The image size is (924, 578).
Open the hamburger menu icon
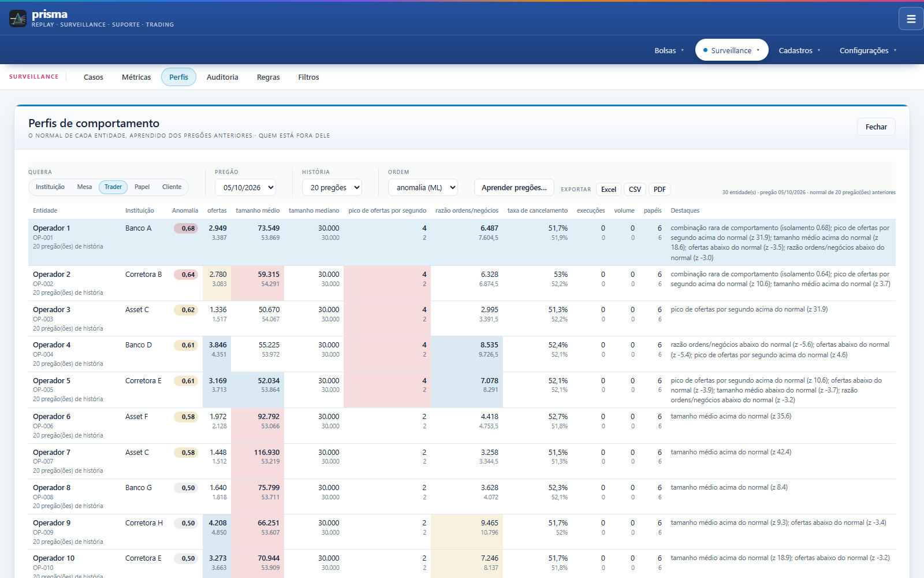pyautogui.click(x=911, y=18)
